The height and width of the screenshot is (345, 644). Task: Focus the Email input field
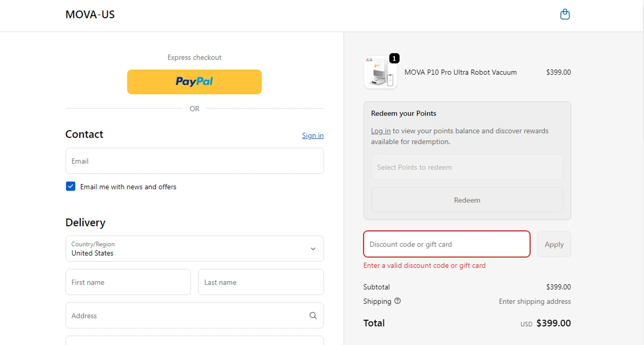click(x=194, y=161)
